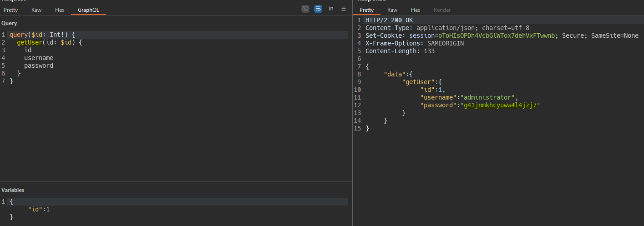
Task: Switch to the Response Raw tab
Action: tap(392, 10)
